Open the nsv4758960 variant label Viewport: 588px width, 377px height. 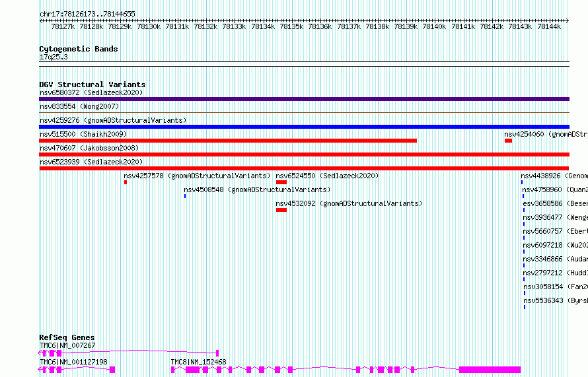pos(555,189)
